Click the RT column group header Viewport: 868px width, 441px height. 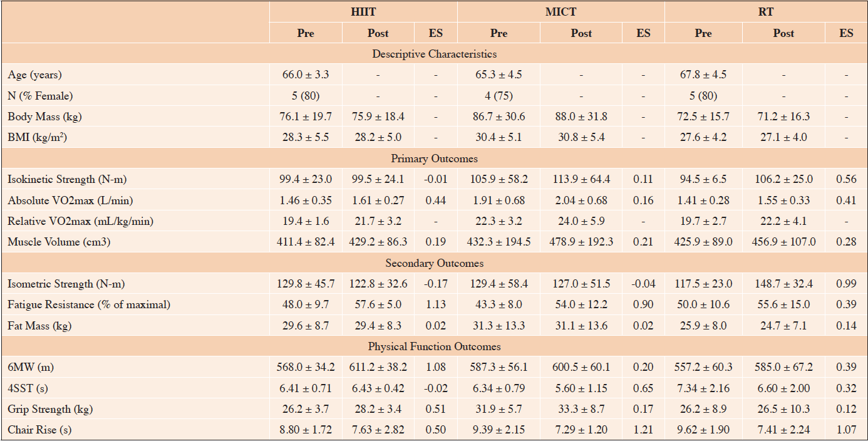(765, 11)
